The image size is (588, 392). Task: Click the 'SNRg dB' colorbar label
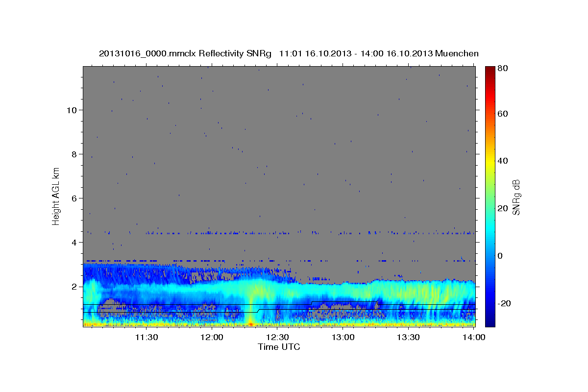[516, 197]
